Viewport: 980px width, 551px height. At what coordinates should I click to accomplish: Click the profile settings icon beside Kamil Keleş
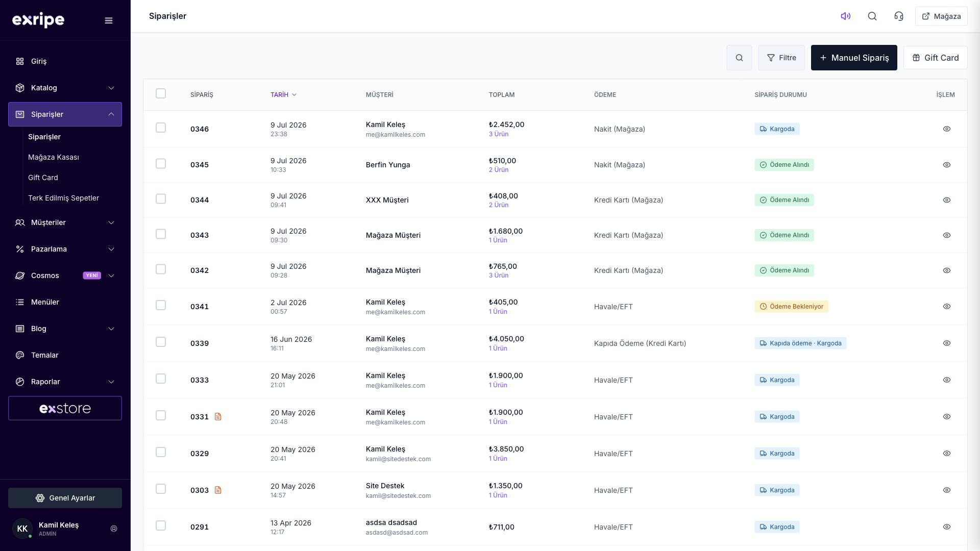[x=114, y=529]
